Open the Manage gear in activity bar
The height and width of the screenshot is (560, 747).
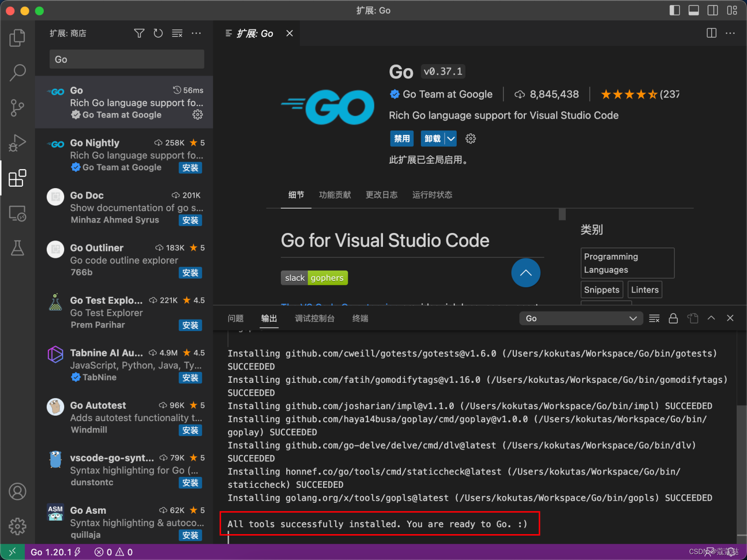[17, 526]
